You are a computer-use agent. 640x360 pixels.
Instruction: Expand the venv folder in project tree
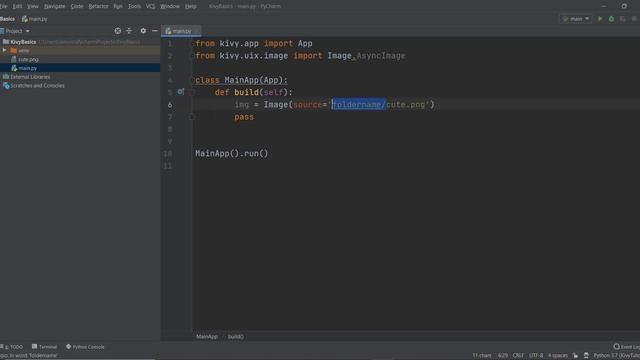pos(4,50)
